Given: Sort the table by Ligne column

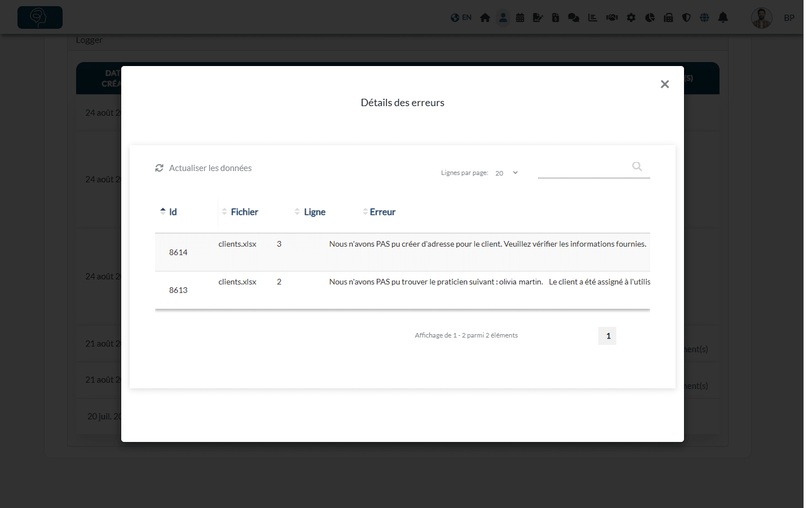Looking at the screenshot, I should pos(310,212).
